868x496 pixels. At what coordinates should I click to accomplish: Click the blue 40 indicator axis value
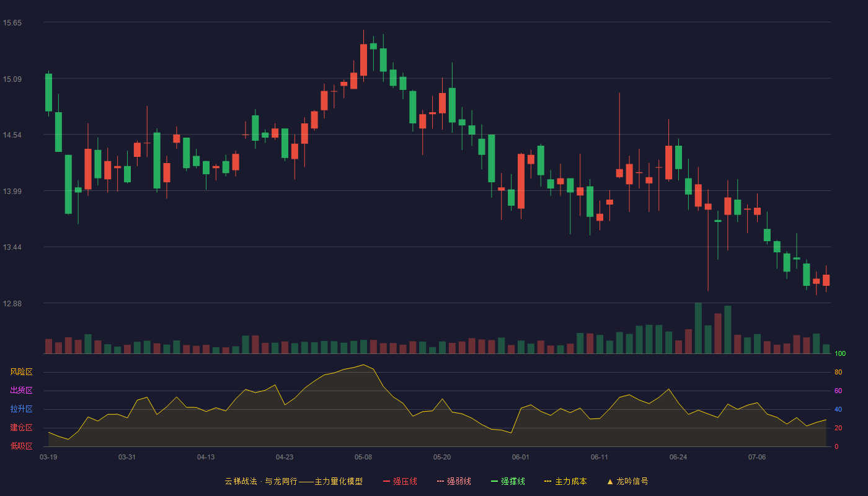coord(838,409)
